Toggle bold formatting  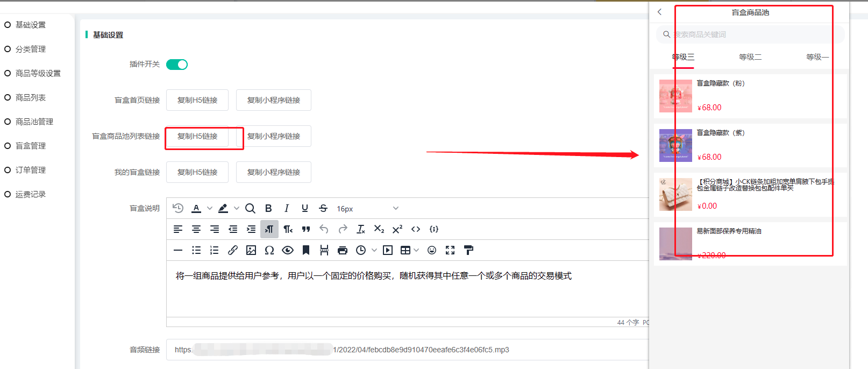coord(268,208)
